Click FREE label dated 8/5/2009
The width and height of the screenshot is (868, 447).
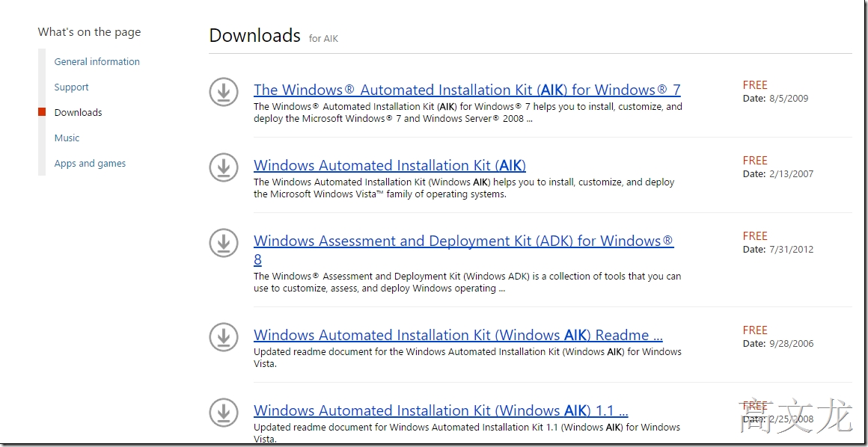tap(755, 84)
